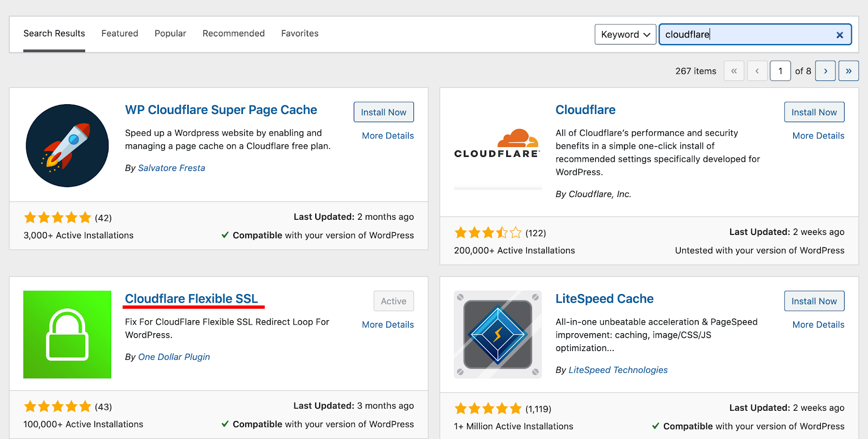Open the LiteSpeed Cache plugin icon

tap(497, 334)
